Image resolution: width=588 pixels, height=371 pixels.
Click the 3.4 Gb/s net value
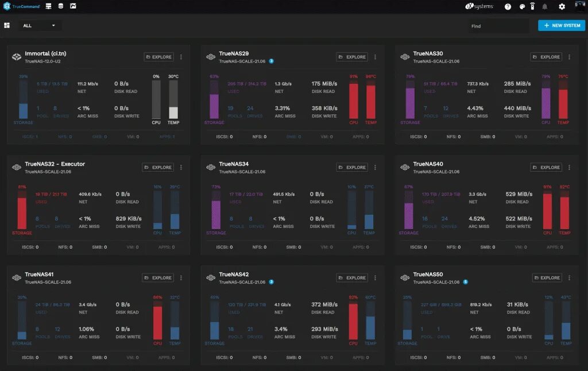(x=87, y=304)
